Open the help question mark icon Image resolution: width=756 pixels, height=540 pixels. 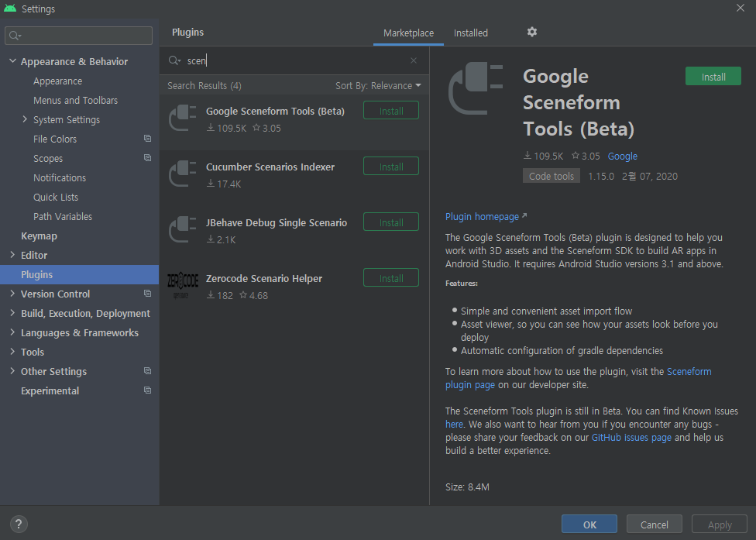tap(19, 524)
